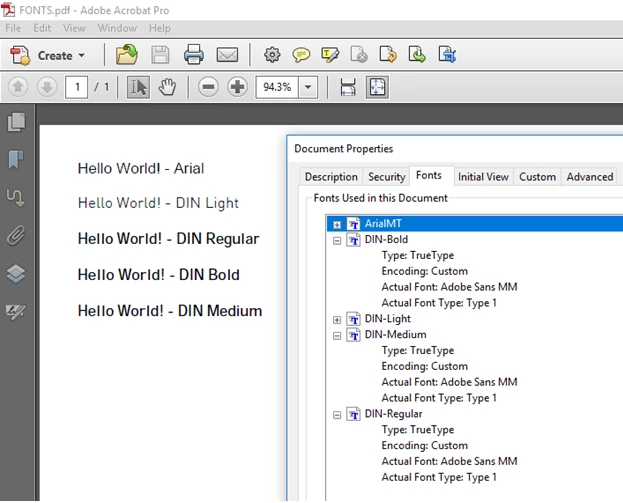Go to next page arrow
Viewport: 623px width, 503px height.
47,87
